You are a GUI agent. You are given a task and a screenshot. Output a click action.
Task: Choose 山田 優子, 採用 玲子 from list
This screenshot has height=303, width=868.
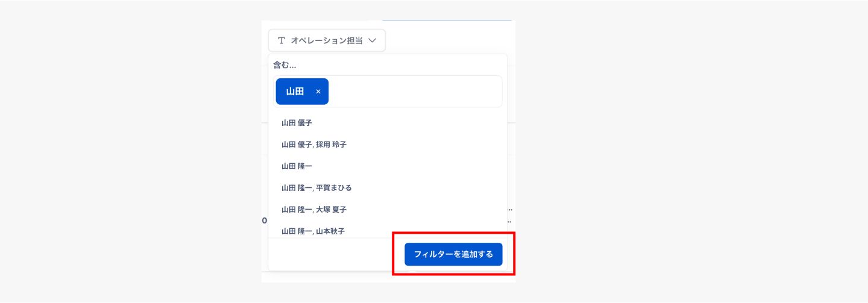tap(313, 145)
